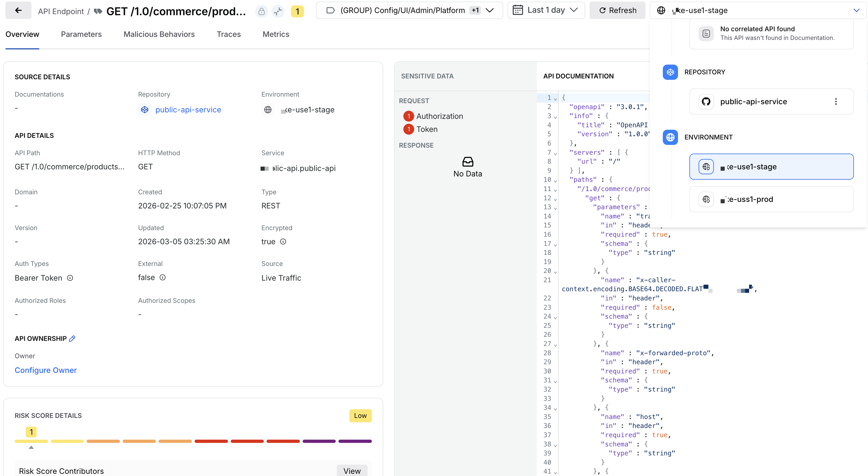The height and width of the screenshot is (476, 868).
Task: Click the last purple risk score segment
Action: 355,441
